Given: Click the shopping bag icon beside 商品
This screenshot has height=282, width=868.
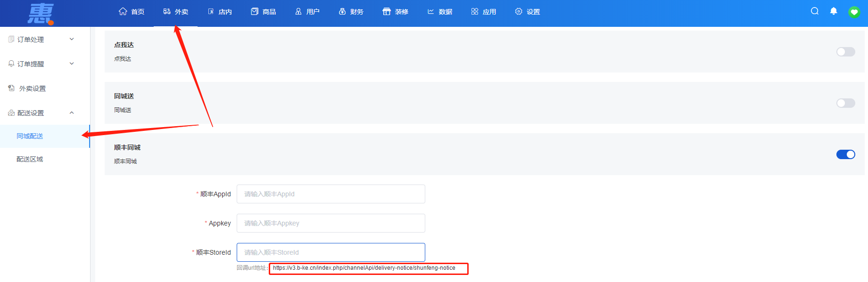Looking at the screenshot, I should (255, 11).
